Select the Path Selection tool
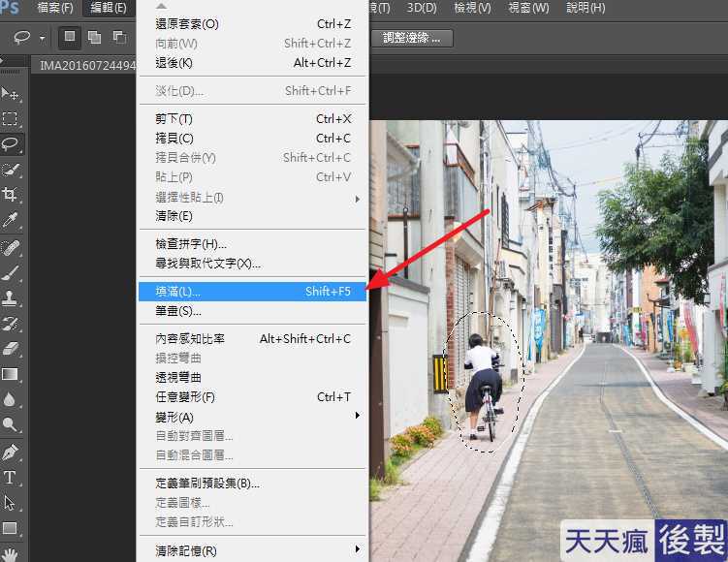 11,503
